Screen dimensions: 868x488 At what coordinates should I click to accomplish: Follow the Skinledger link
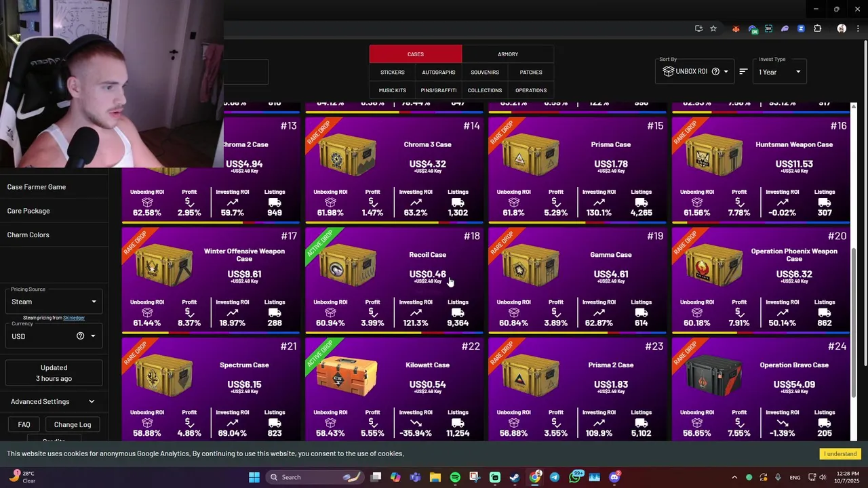(x=74, y=318)
